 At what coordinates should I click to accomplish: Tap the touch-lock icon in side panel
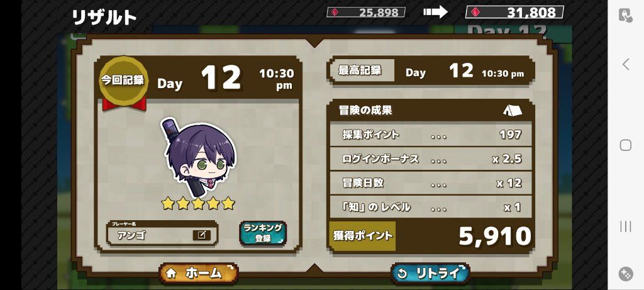point(626,15)
